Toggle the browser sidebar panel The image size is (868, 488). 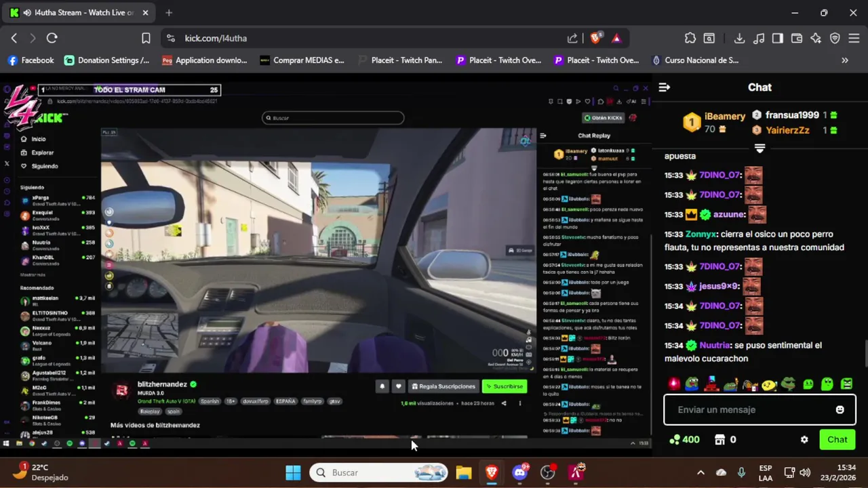click(778, 39)
